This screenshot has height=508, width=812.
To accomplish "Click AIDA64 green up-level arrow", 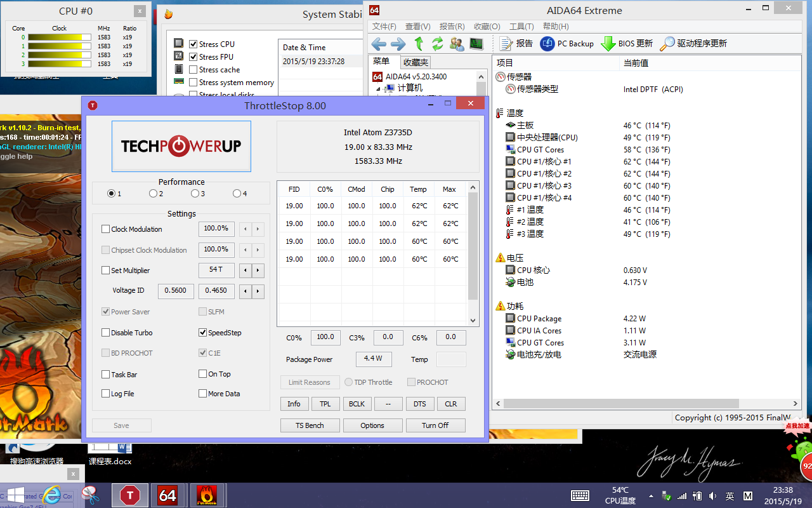I will click(419, 44).
